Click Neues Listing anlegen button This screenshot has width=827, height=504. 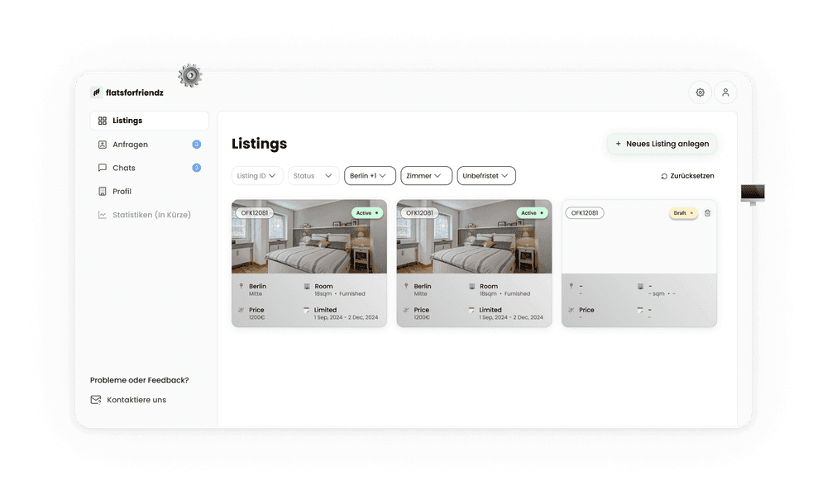tap(662, 144)
